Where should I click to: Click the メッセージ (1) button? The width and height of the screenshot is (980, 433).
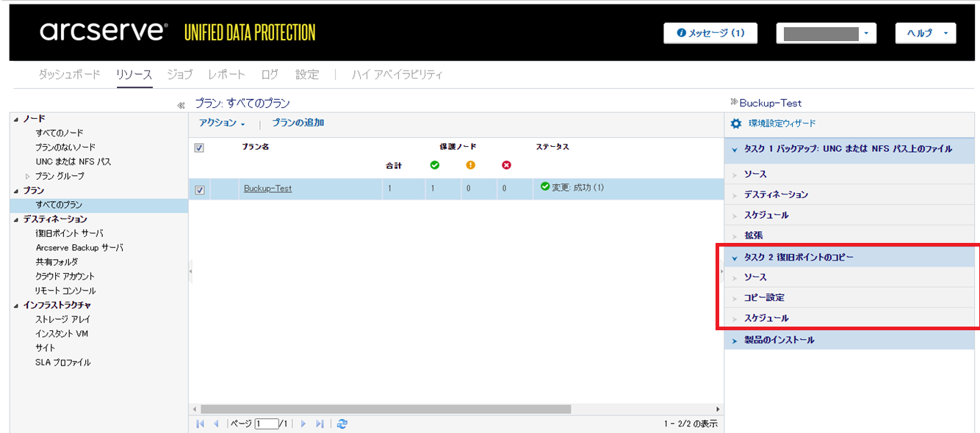pos(710,33)
